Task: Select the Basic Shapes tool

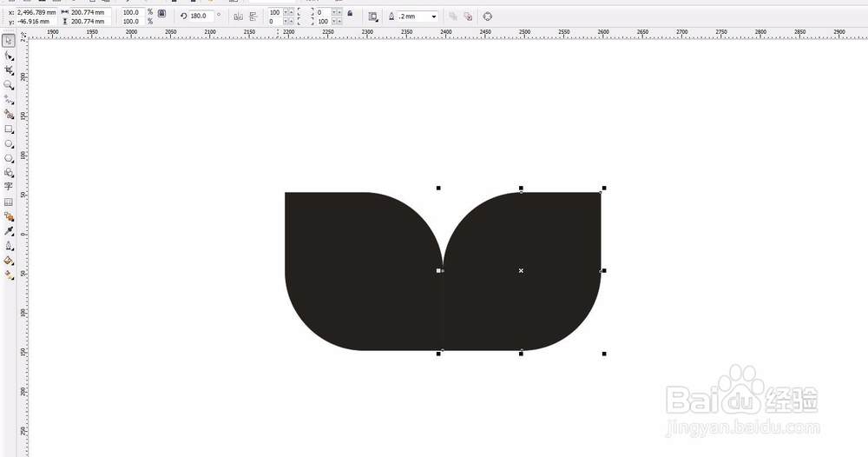Action: (x=9, y=173)
